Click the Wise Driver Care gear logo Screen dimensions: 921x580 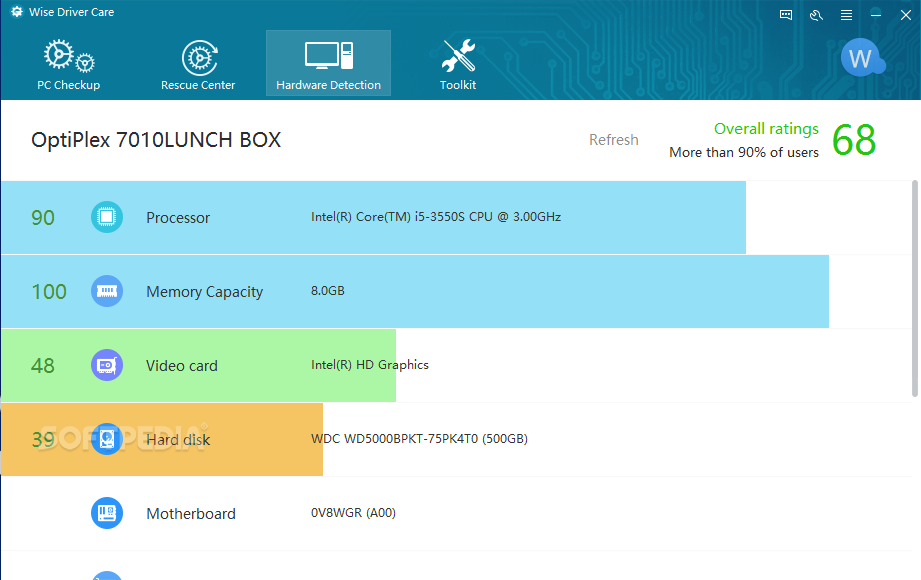pyautogui.click(x=17, y=12)
